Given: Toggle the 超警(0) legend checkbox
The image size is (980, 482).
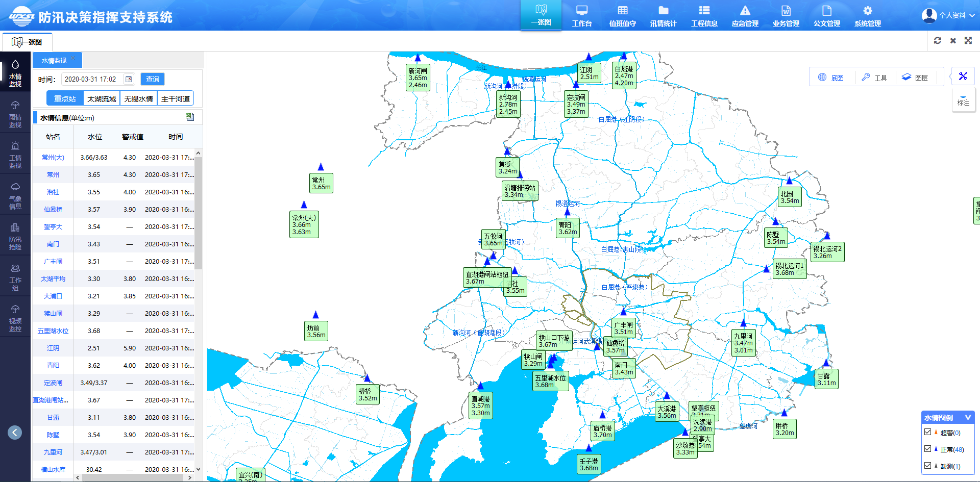Looking at the screenshot, I should tap(928, 432).
